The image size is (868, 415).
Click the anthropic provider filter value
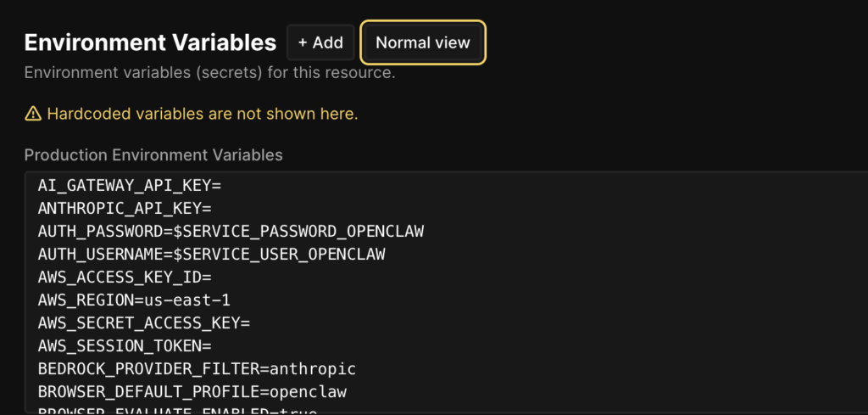click(x=312, y=368)
